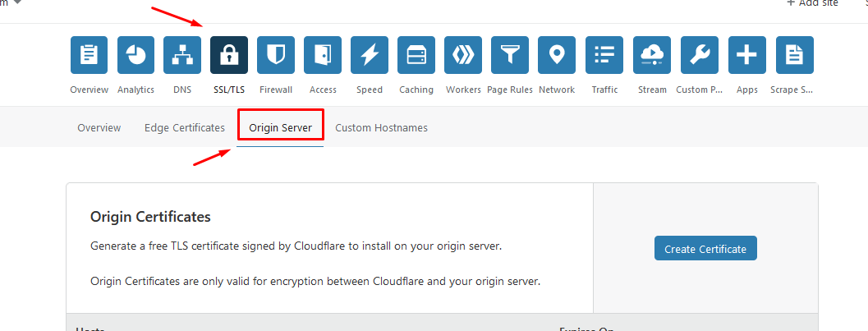Expand the account dropdown arrow at top left

click(17, 2)
